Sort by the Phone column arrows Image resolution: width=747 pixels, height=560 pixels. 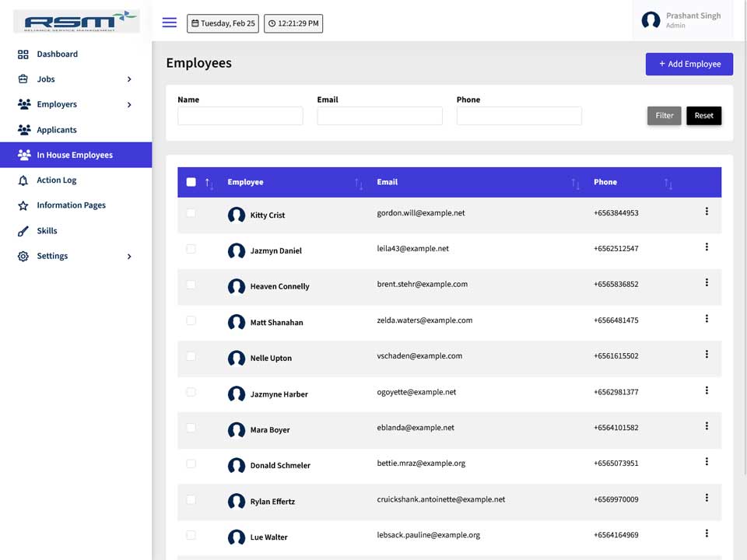(668, 184)
